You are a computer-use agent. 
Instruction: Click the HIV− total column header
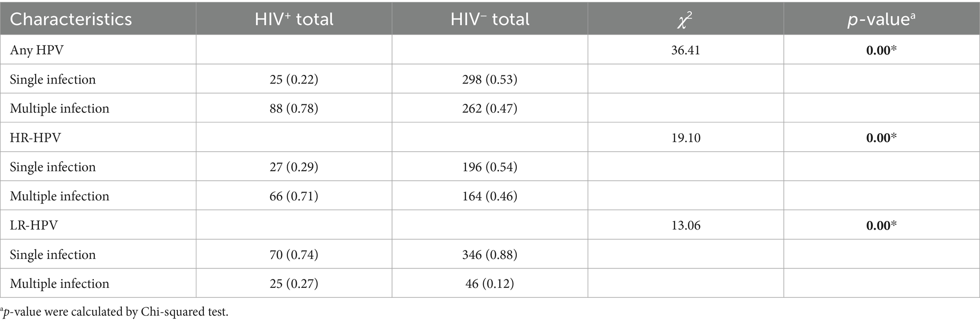click(490, 19)
